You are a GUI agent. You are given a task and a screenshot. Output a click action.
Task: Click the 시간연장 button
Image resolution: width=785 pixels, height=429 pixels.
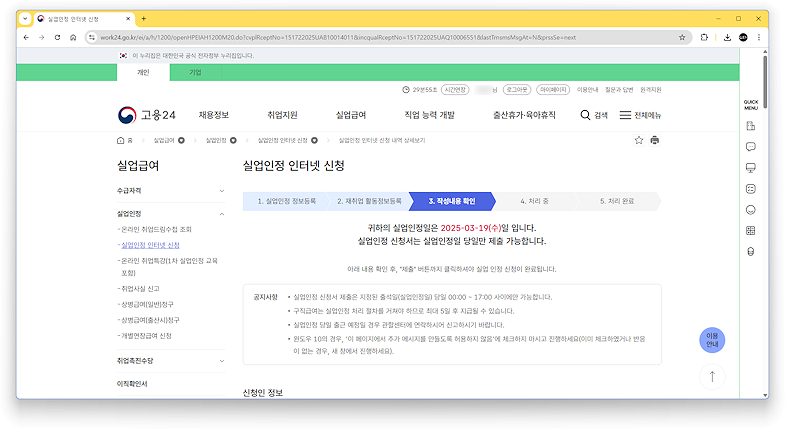(455, 90)
